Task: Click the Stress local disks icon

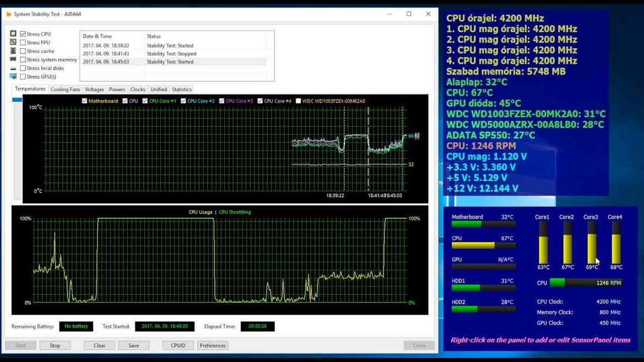Action: pos(13,68)
